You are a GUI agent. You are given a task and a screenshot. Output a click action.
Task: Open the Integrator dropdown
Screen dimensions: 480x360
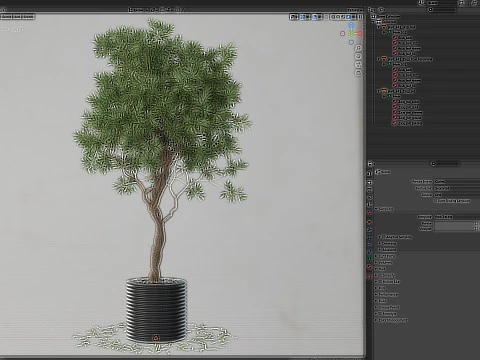(x=457, y=217)
